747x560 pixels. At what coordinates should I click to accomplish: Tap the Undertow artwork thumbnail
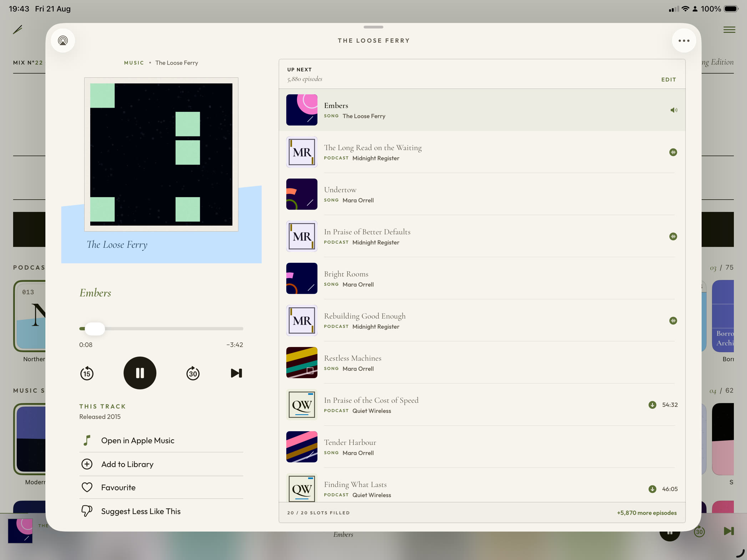pos(302,194)
